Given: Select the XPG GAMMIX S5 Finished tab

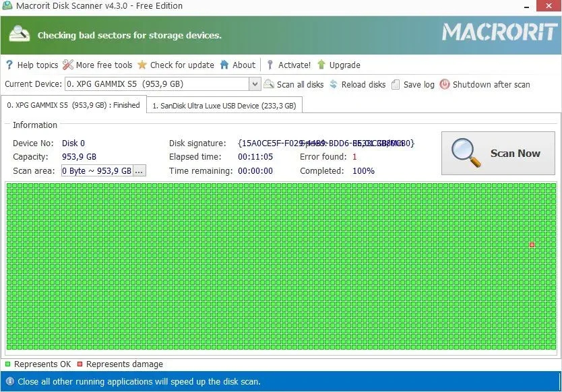Looking at the screenshot, I should click(73, 105).
